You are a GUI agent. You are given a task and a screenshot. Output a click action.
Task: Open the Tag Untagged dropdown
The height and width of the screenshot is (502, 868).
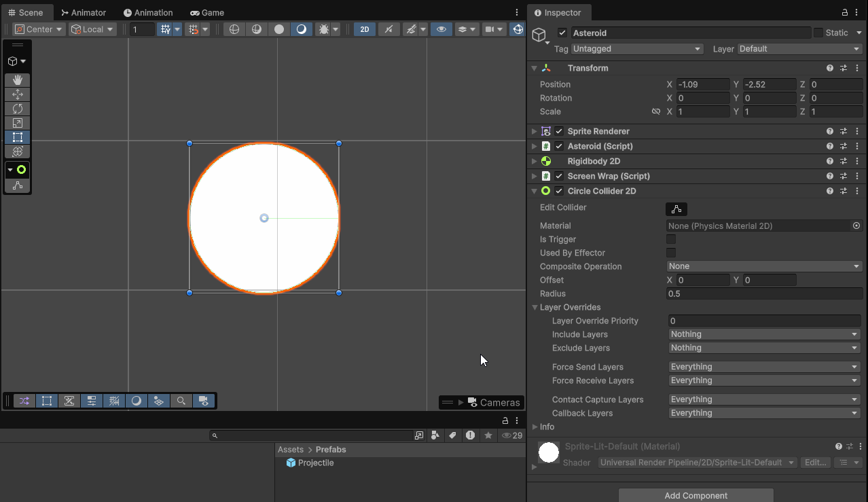click(x=637, y=49)
